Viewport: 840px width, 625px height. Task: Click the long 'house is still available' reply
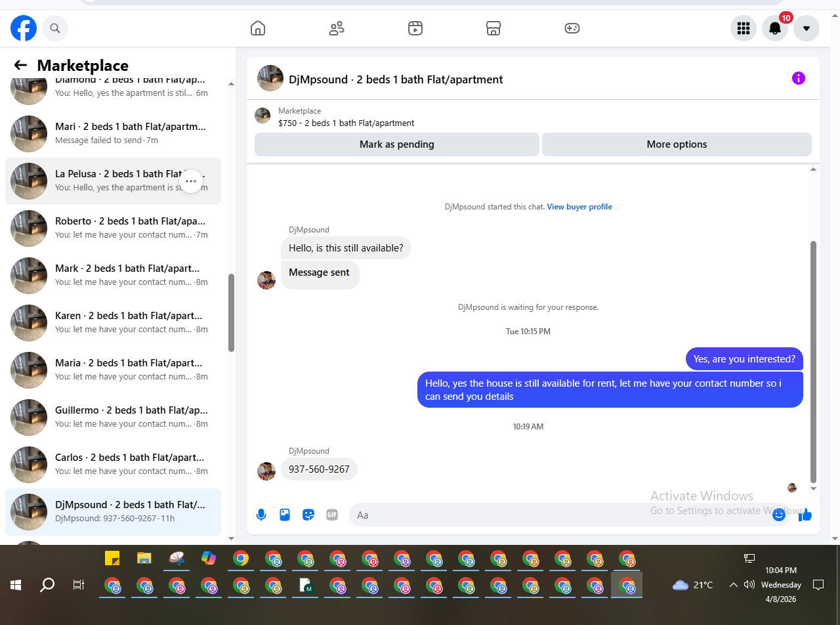(610, 390)
